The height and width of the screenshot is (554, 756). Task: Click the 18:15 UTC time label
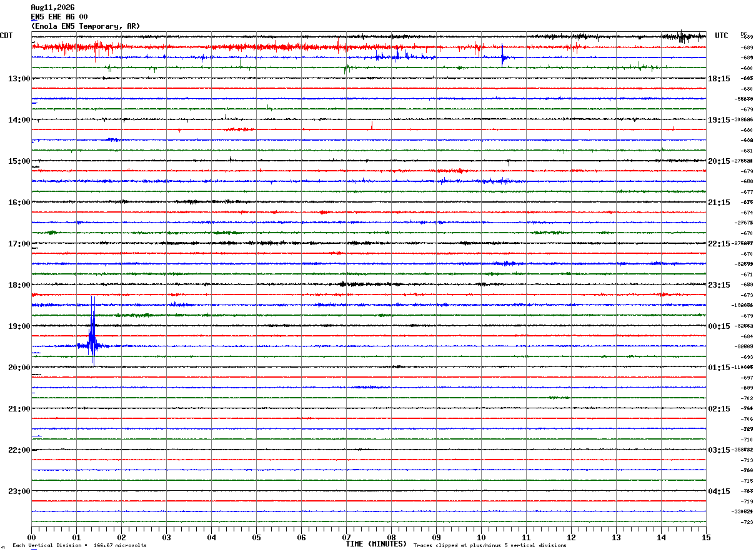click(x=719, y=79)
